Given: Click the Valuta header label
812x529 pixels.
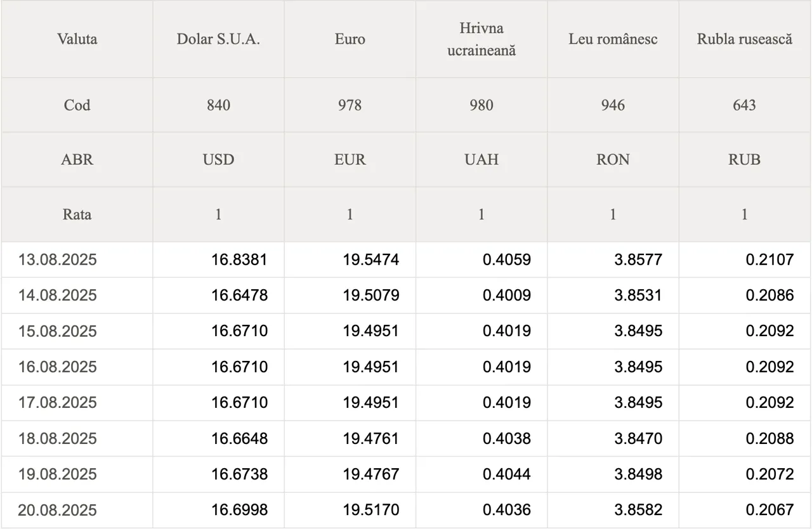Looking at the screenshot, I should pyautogui.click(x=77, y=39).
